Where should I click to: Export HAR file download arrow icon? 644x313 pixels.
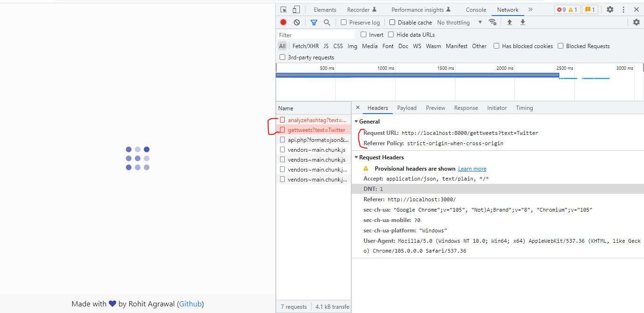(x=523, y=22)
